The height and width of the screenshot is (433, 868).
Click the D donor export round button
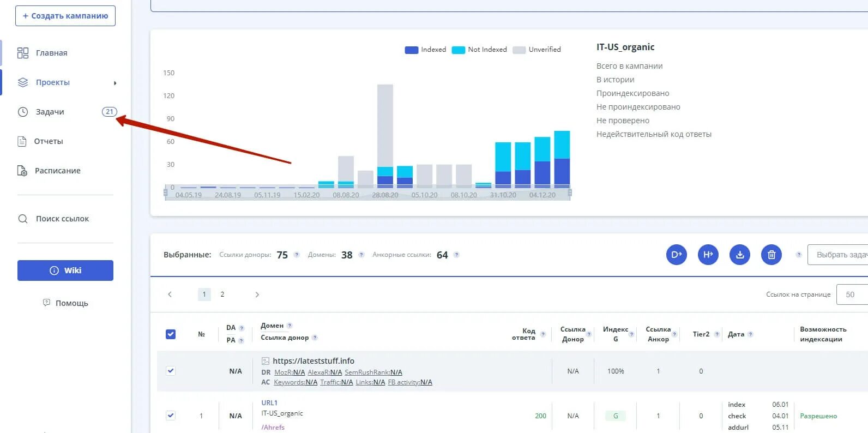[x=677, y=255]
